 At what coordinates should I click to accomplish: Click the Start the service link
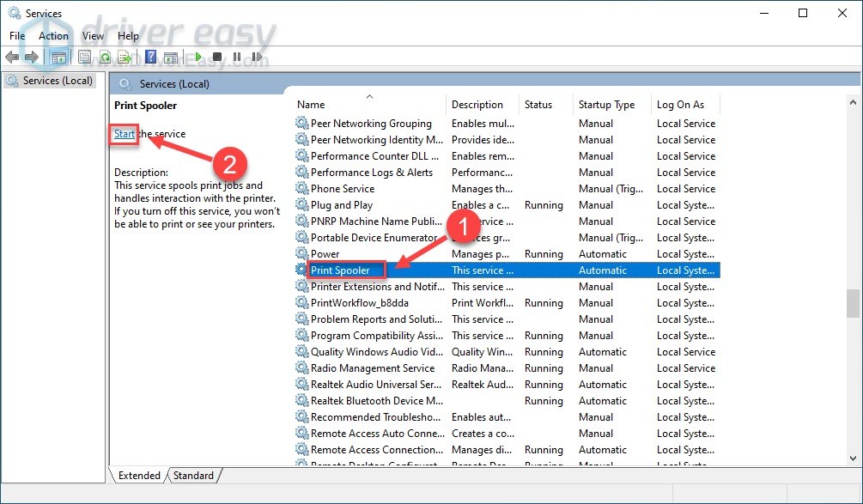click(x=125, y=134)
